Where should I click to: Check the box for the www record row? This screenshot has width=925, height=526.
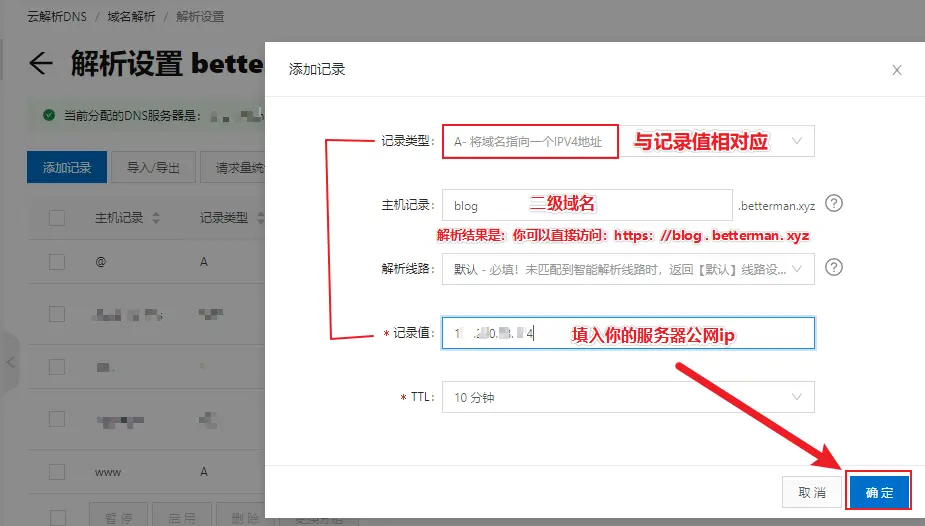pos(57,472)
